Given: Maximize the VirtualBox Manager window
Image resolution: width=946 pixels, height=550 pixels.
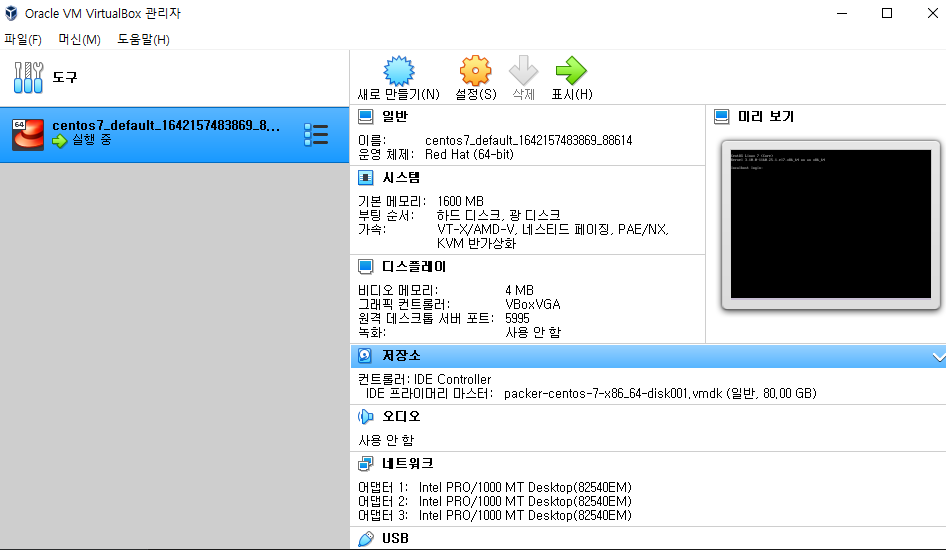Looking at the screenshot, I should [887, 13].
